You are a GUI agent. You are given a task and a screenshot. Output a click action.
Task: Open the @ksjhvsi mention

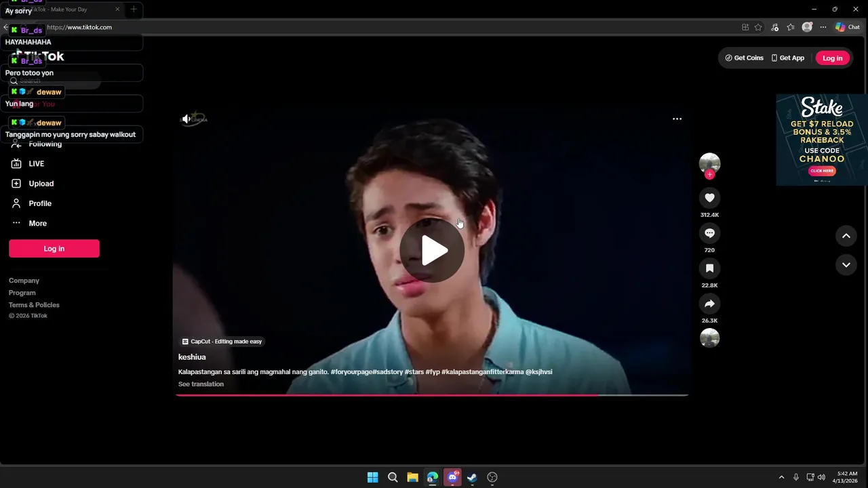click(538, 372)
